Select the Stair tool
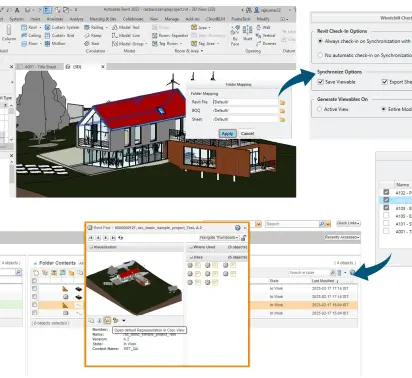The height and width of the screenshot is (378, 412). click(92, 43)
